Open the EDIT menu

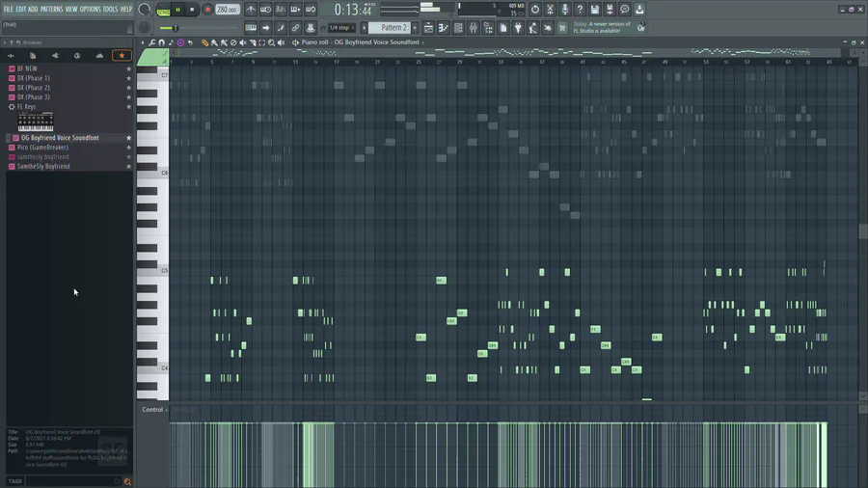pos(20,10)
